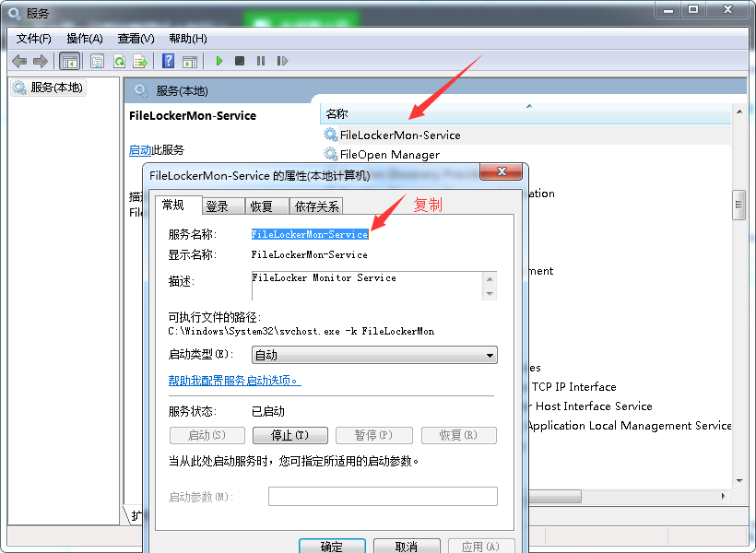This screenshot has width=756, height=553.
Task: Click the 帮助我配置服务启动选项 link
Action: [x=234, y=381]
